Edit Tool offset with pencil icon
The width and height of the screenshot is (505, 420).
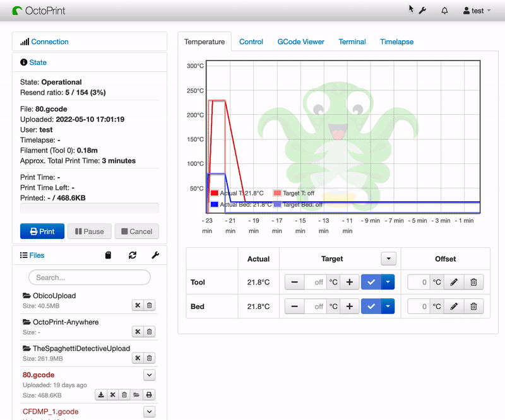(454, 283)
